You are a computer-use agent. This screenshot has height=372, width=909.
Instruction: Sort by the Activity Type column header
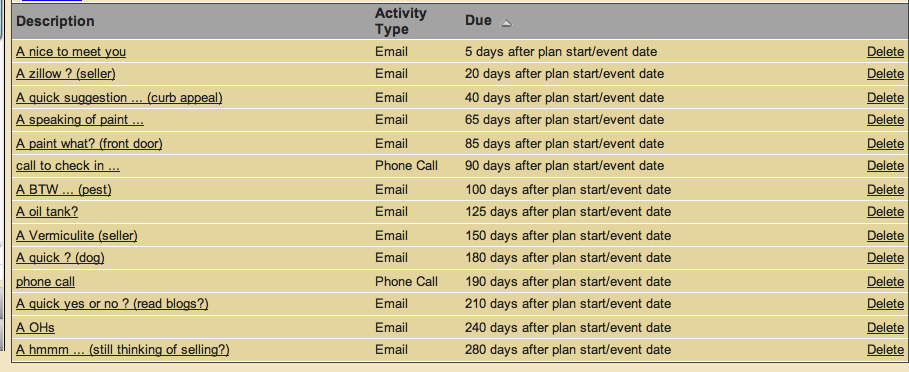click(x=401, y=21)
